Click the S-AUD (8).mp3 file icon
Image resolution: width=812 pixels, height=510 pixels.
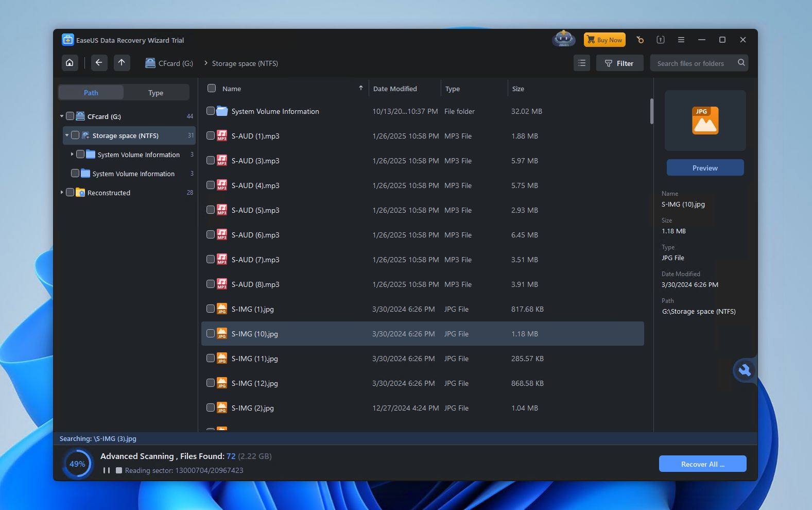coord(222,284)
